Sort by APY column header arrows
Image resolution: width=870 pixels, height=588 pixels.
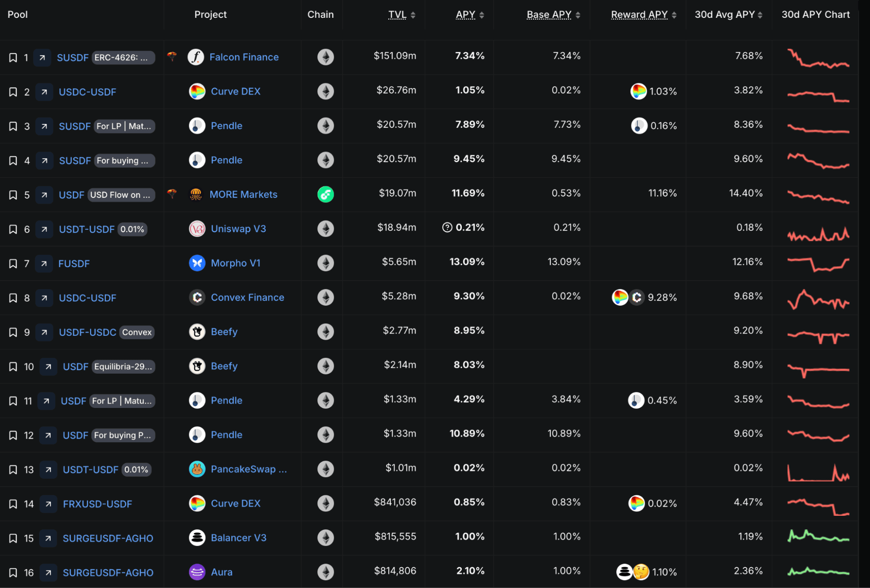pyautogui.click(x=481, y=15)
